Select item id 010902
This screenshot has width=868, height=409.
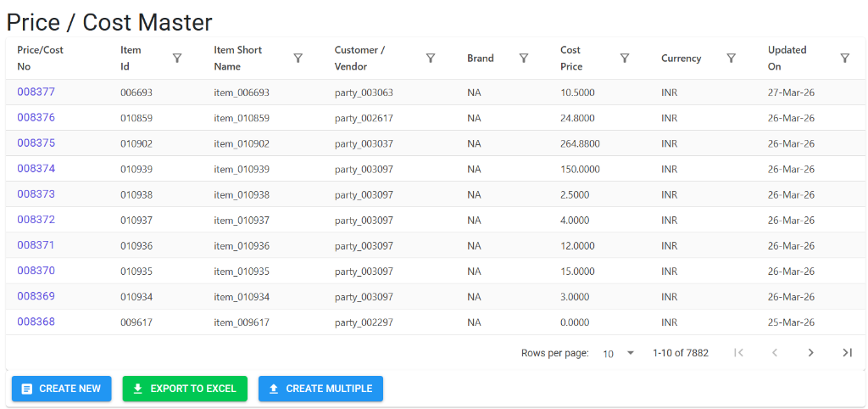tap(136, 143)
